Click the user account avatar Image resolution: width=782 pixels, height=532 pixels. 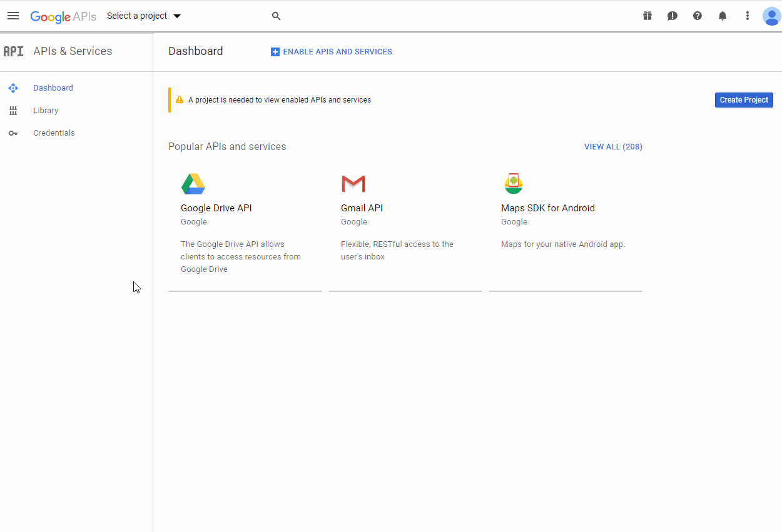pos(771,16)
